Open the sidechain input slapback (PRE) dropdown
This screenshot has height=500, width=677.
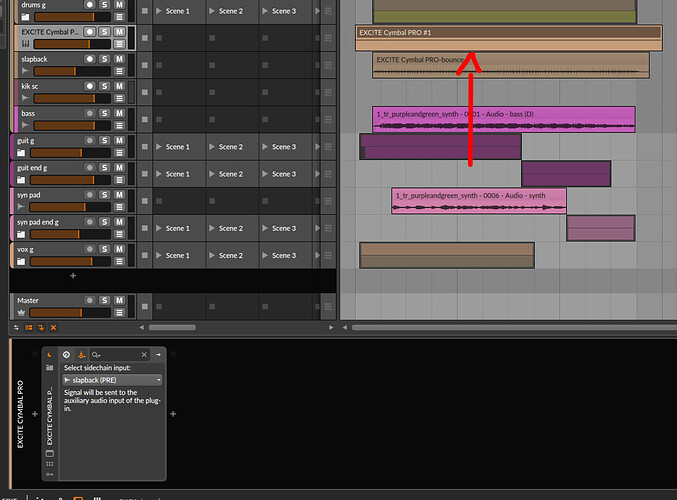112,380
